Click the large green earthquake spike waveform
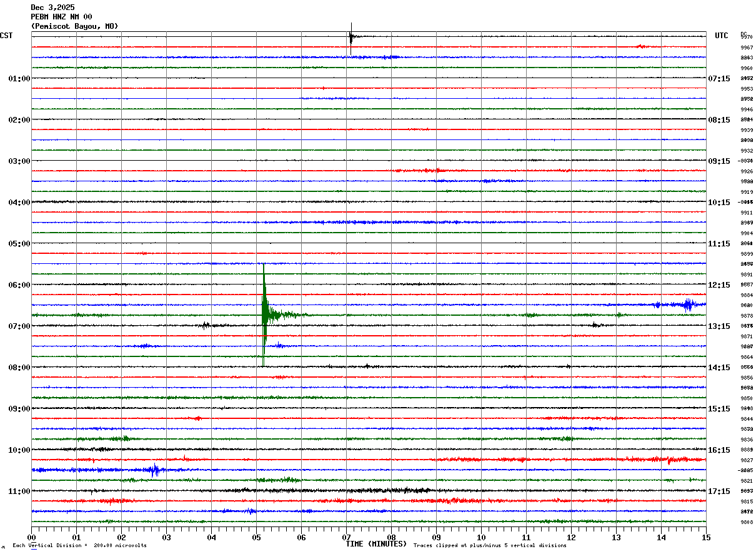This screenshot has width=756, height=554. click(x=265, y=315)
